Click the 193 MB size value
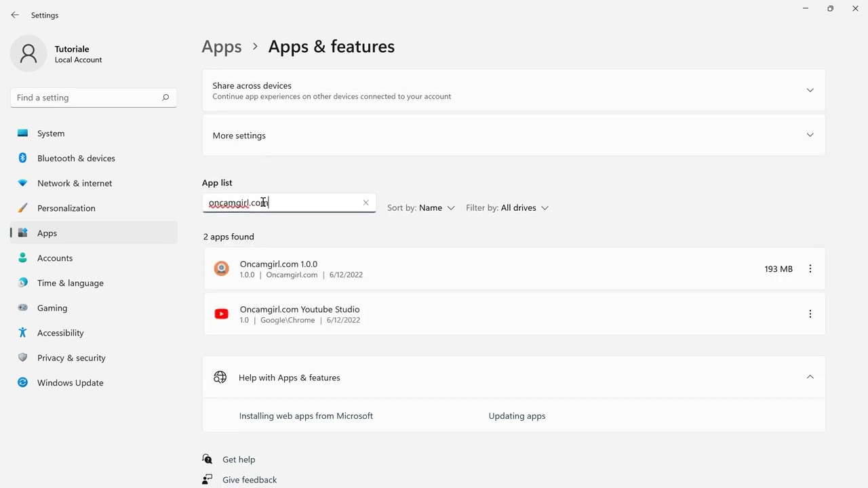 (778, 269)
